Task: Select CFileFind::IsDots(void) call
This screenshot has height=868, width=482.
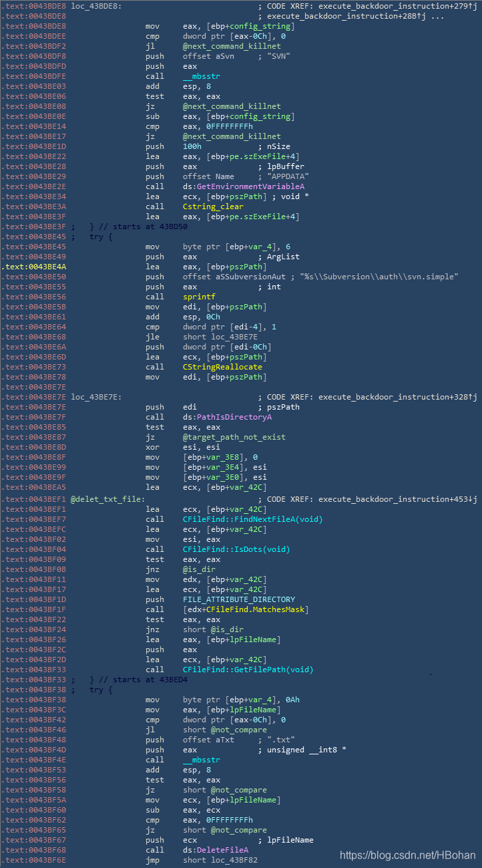Action: (x=236, y=549)
